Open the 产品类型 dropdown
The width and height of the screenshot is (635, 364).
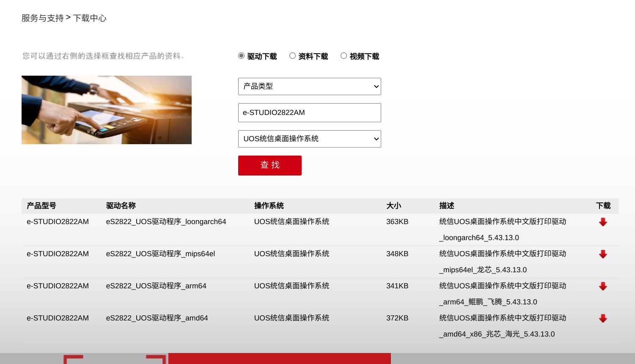point(310,86)
